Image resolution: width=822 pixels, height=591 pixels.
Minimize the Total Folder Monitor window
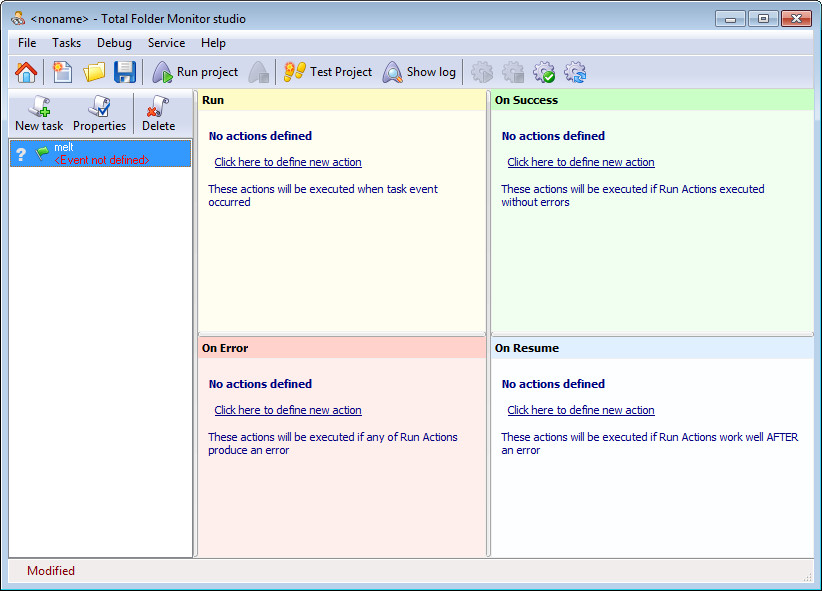click(730, 19)
